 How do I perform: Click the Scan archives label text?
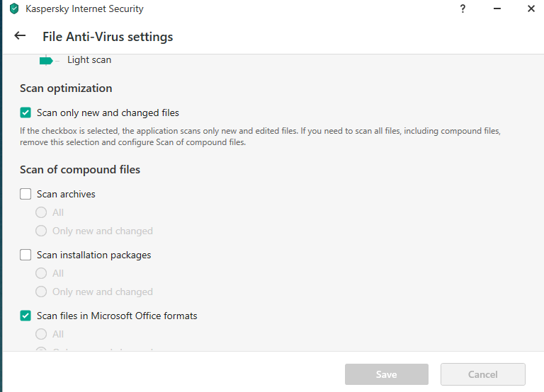point(66,194)
